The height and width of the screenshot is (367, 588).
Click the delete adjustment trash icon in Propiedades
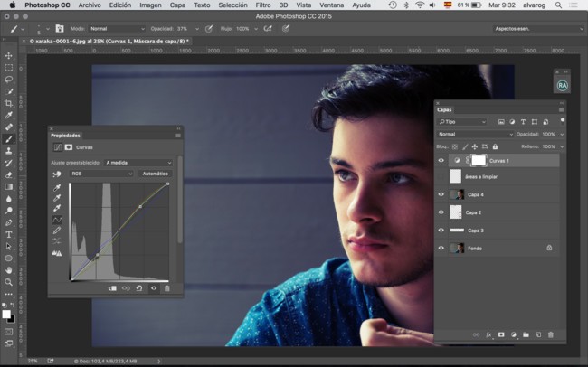167,288
